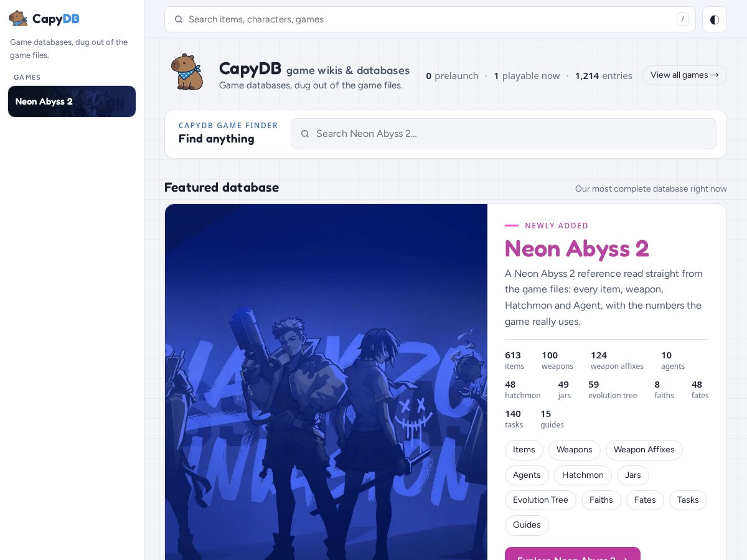Click the CapyDB heading title text
747x560 pixels.
pos(250,69)
